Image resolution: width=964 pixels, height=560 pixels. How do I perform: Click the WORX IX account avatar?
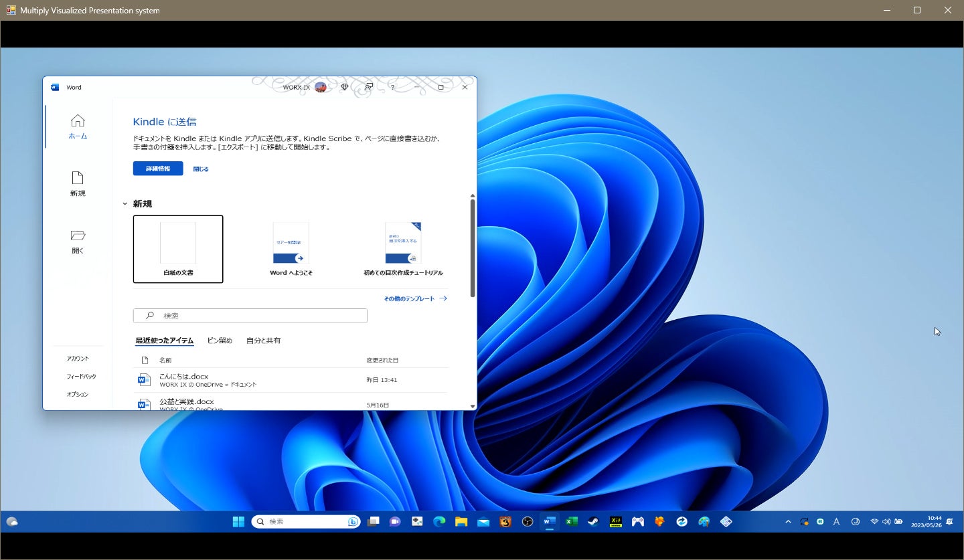pos(321,87)
